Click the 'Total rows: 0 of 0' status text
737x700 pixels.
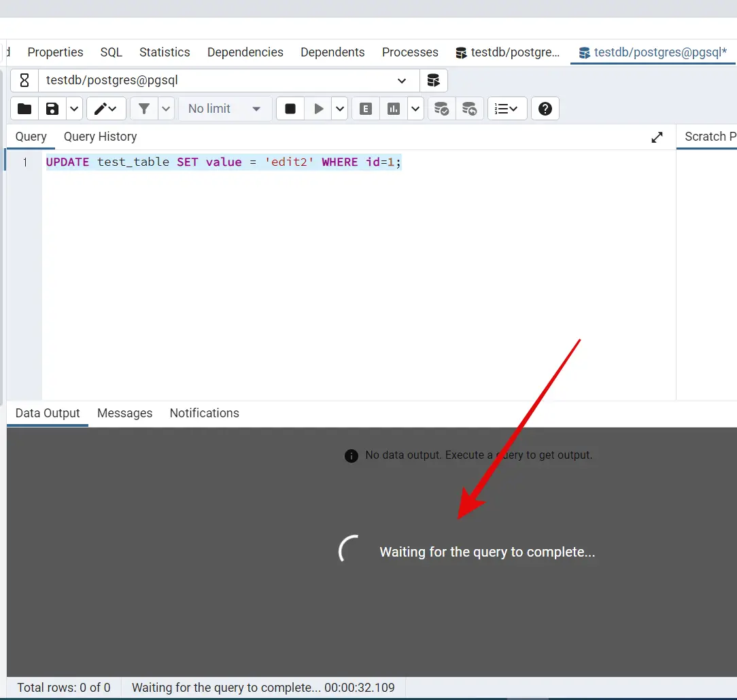click(64, 688)
